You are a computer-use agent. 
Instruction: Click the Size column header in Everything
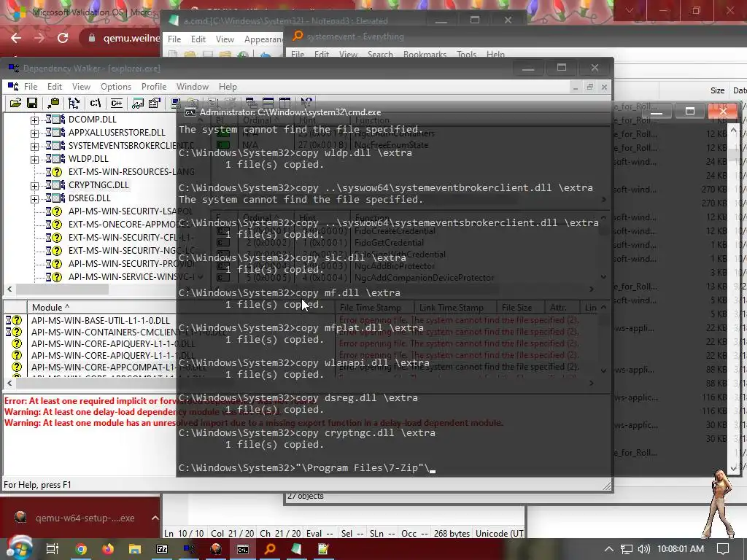(x=718, y=90)
